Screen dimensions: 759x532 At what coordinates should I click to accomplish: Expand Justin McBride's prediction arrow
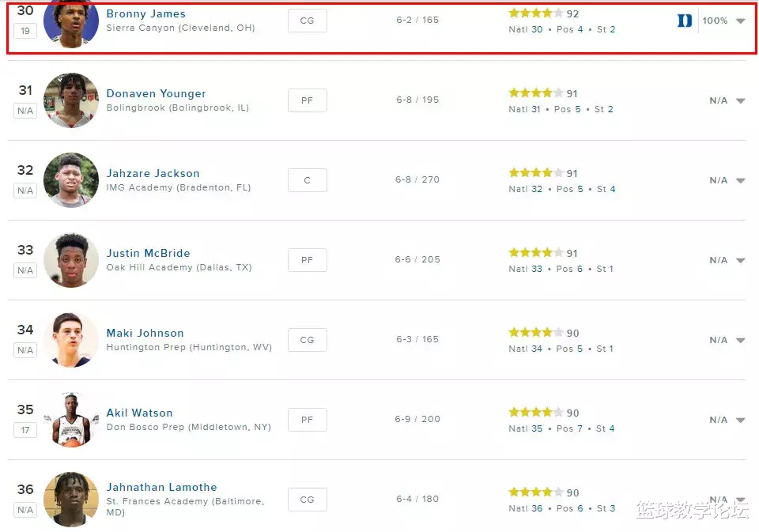click(x=741, y=261)
